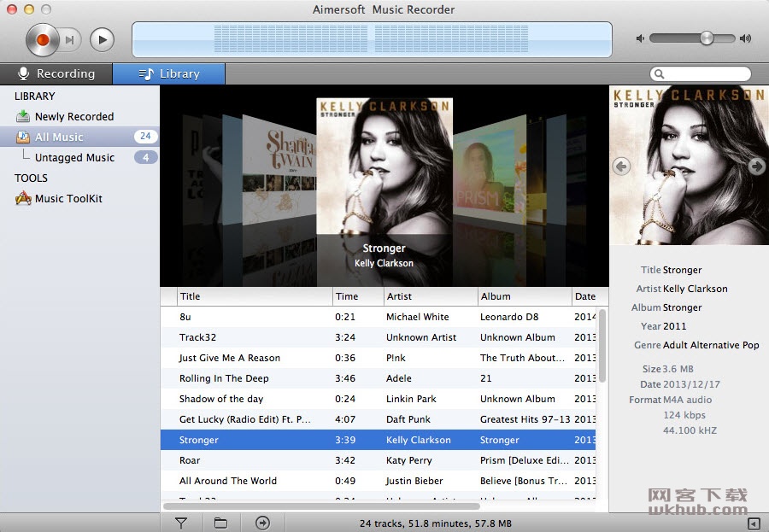Click the All Music library icon
Image resolution: width=769 pixels, height=532 pixels.
point(22,137)
